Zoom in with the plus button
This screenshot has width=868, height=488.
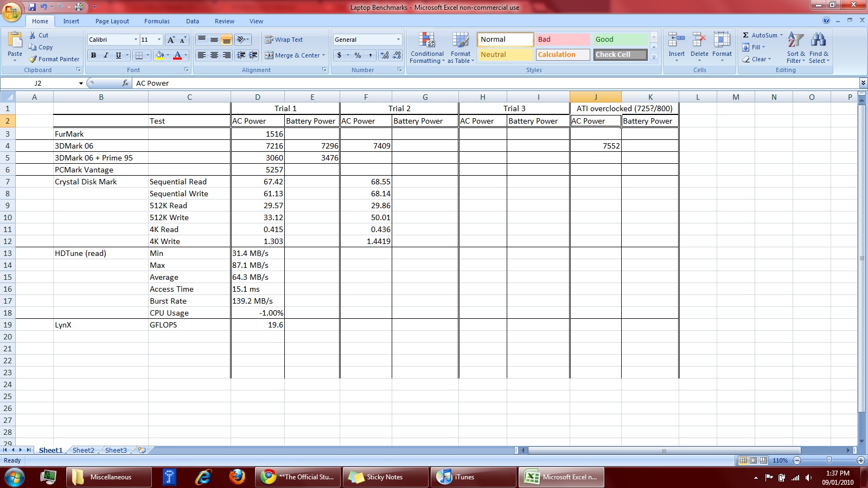[861, 460]
